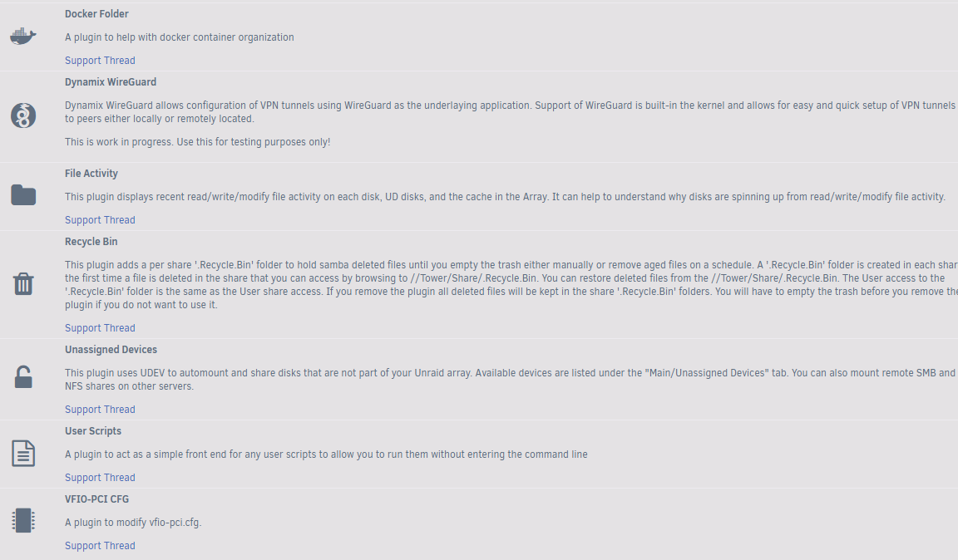Click the Docker Folder whale icon
Image resolution: width=958 pixels, height=560 pixels.
[x=23, y=37]
